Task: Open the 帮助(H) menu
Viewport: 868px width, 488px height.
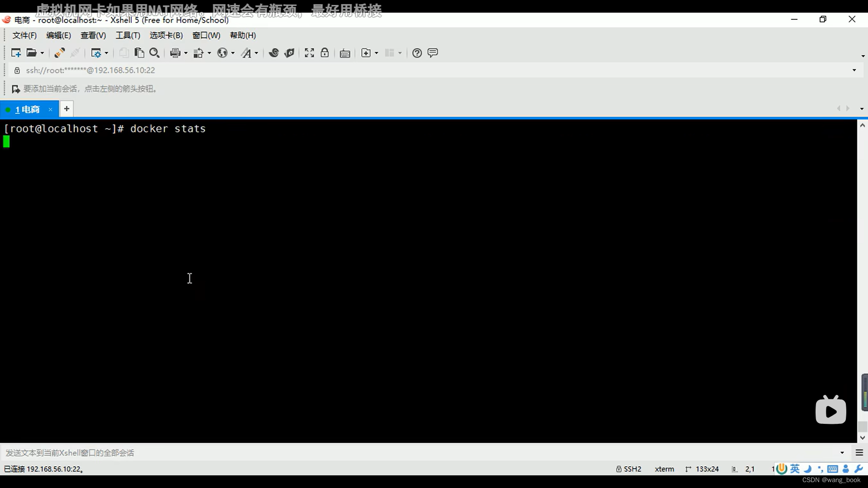Action: pyautogui.click(x=243, y=35)
